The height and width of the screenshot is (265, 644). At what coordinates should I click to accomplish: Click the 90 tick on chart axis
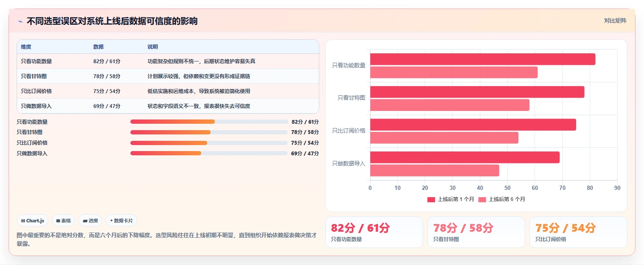pyautogui.click(x=617, y=188)
